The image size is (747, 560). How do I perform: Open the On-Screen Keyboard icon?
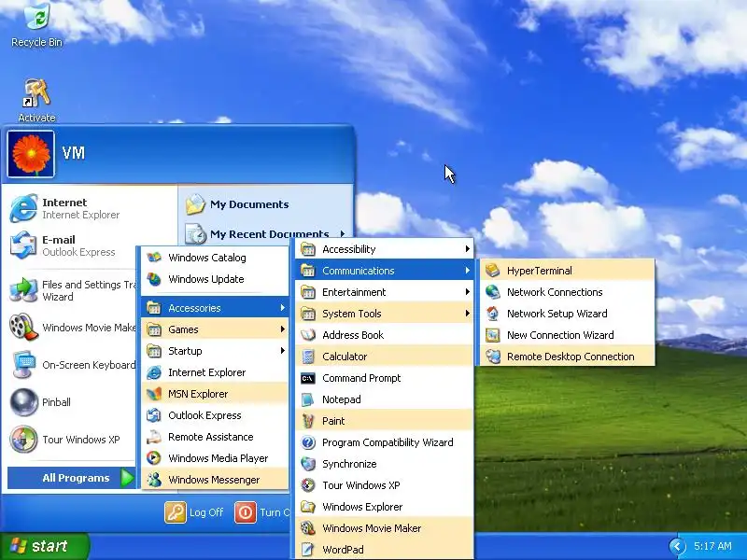coord(23,365)
